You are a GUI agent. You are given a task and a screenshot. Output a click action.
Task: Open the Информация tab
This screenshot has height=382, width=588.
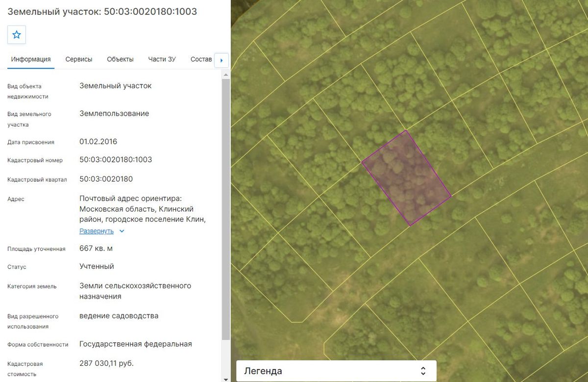coord(31,59)
